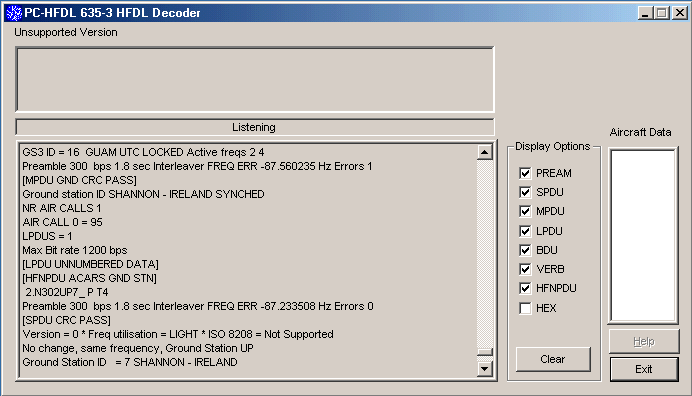
Task: Select log line 'GS3 ID = 16 GUAM UTC LOCKED'
Action: [143, 152]
